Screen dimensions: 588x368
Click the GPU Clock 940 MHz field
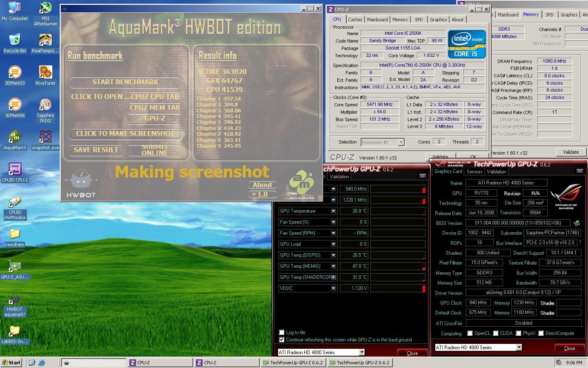[x=478, y=303]
